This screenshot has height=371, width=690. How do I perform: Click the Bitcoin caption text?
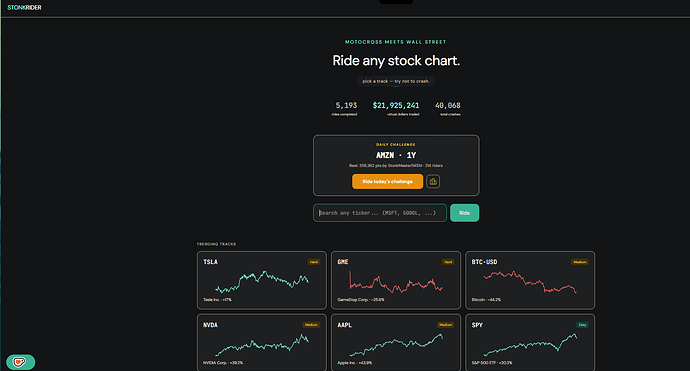[x=486, y=300]
